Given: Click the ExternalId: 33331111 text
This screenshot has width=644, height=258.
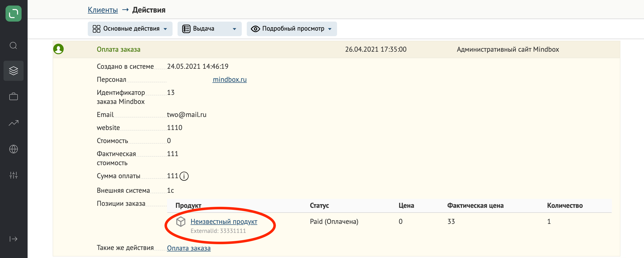Looking at the screenshot, I should click(218, 231).
